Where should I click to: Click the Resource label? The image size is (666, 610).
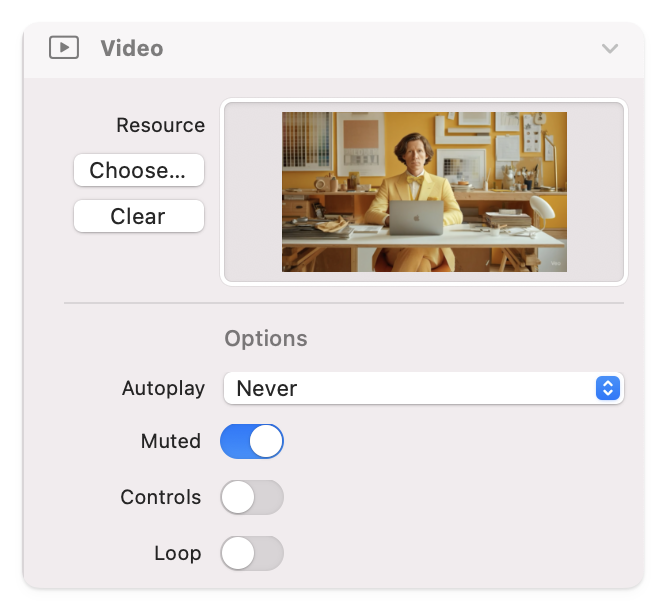point(160,125)
